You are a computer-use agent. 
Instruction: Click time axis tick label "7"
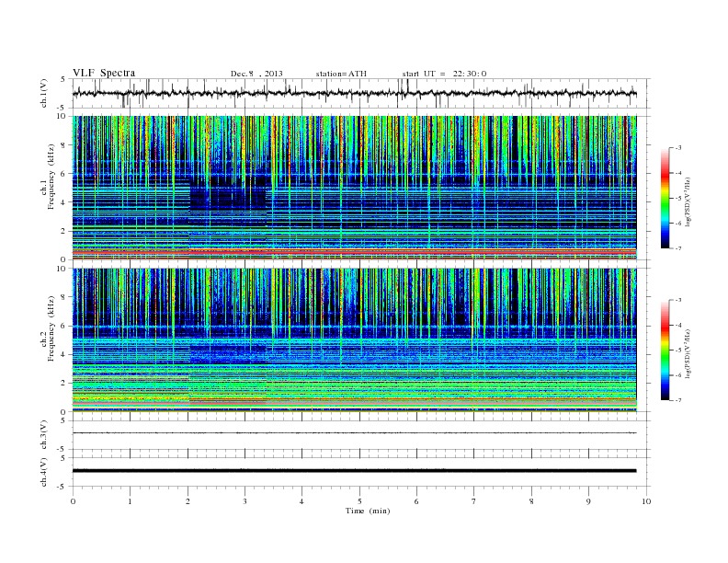(x=474, y=501)
